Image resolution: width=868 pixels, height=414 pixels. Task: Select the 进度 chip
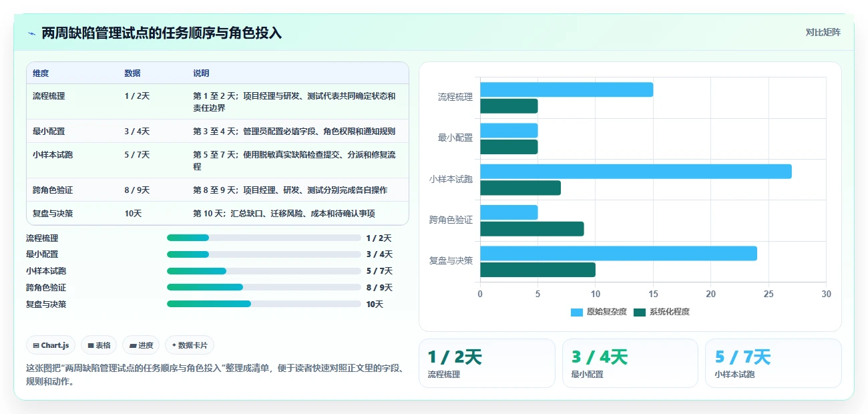141,345
